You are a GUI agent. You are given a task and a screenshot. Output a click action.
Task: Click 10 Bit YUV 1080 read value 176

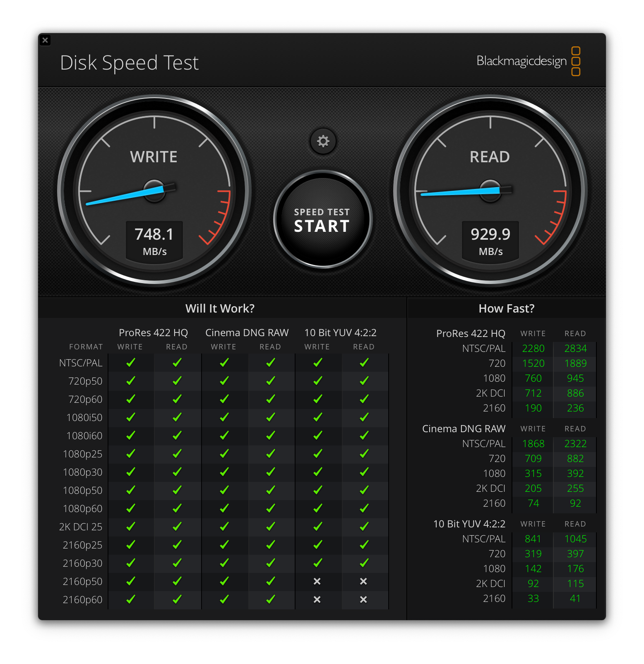575,569
